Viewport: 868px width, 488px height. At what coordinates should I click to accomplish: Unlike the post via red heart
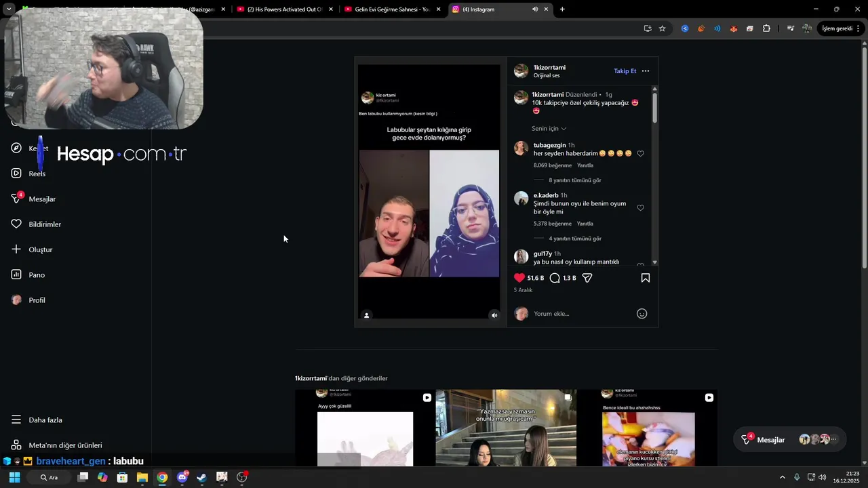click(519, 278)
